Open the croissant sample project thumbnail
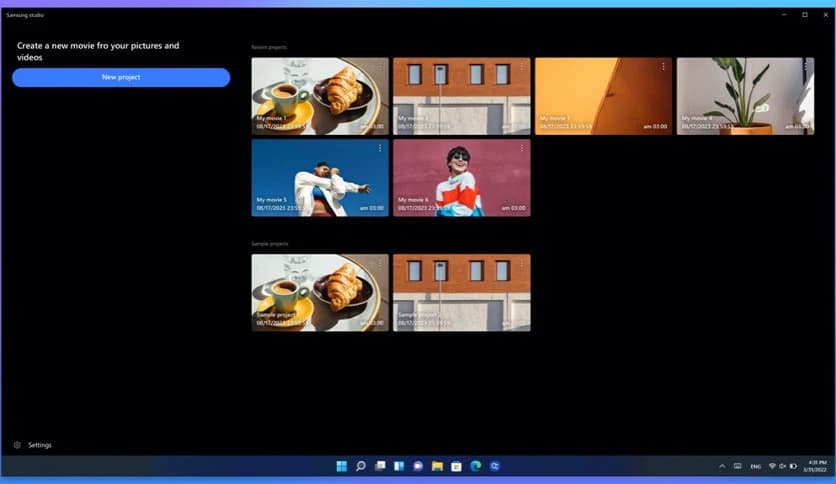This screenshot has height=484, width=836. click(320, 293)
